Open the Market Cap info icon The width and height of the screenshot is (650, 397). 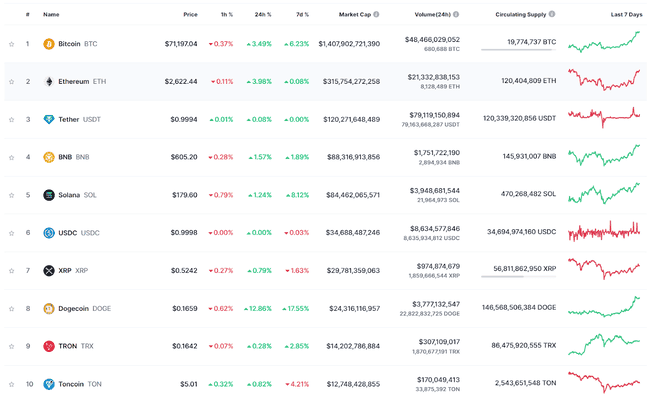pos(376,14)
